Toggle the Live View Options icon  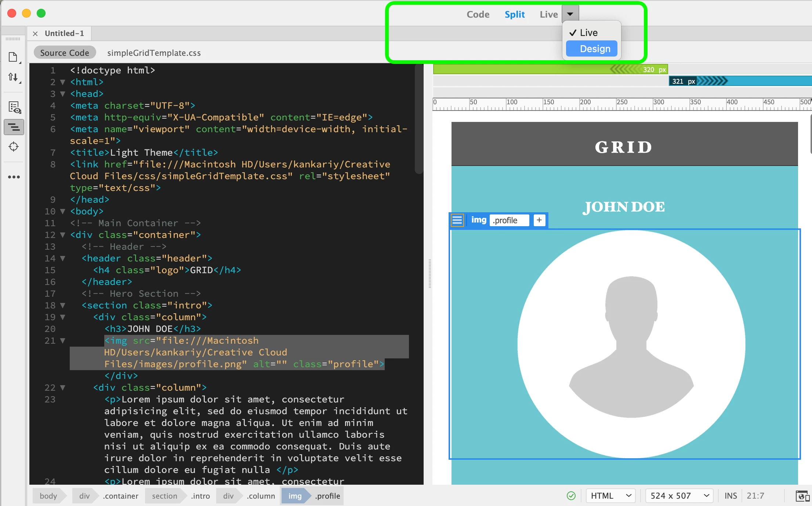pos(14,108)
